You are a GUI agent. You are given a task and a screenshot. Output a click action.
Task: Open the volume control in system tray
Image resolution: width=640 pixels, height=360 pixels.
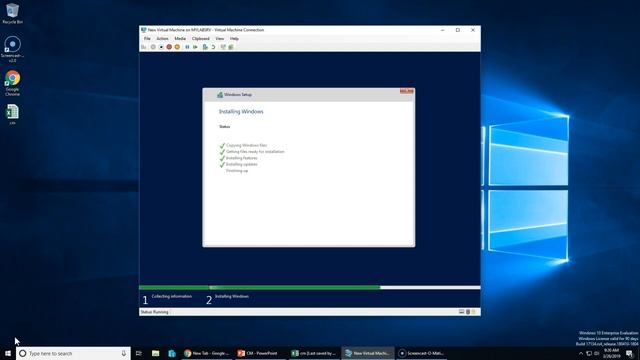pos(597,353)
